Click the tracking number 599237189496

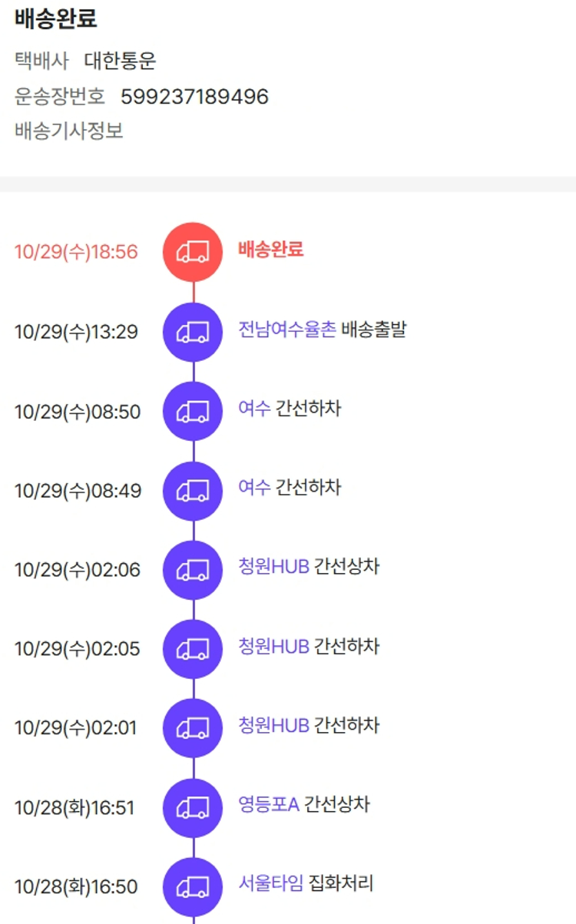194,97
